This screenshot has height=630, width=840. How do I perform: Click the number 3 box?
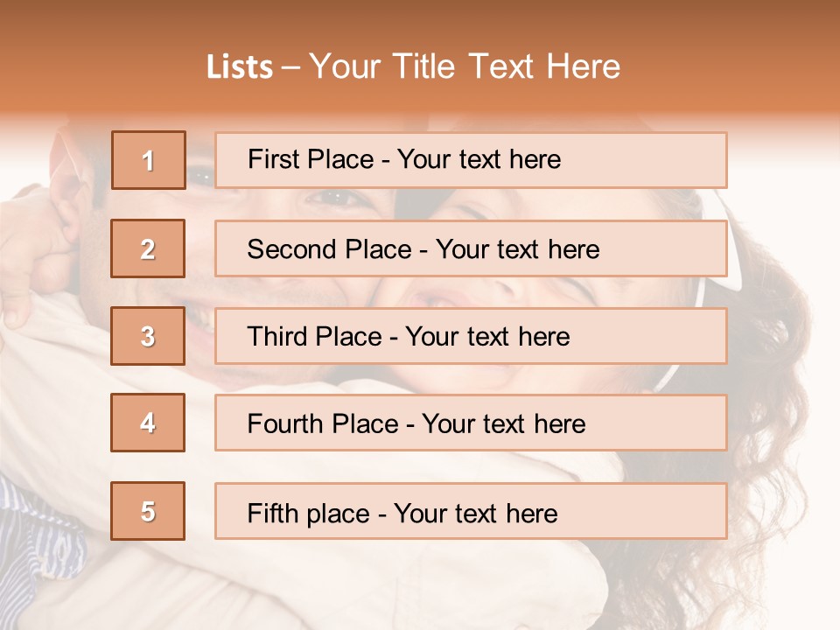click(x=148, y=336)
